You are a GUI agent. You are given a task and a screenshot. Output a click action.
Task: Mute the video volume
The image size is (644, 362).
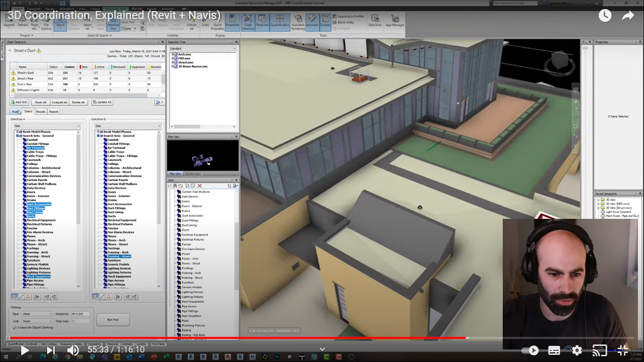pos(73,350)
